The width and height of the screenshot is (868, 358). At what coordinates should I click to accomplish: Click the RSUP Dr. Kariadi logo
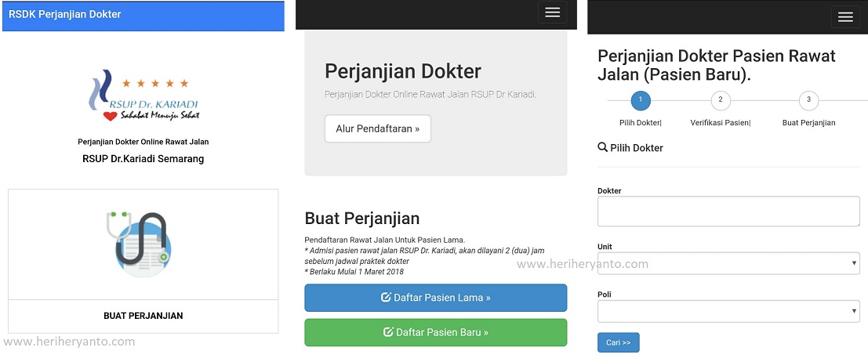(x=144, y=95)
